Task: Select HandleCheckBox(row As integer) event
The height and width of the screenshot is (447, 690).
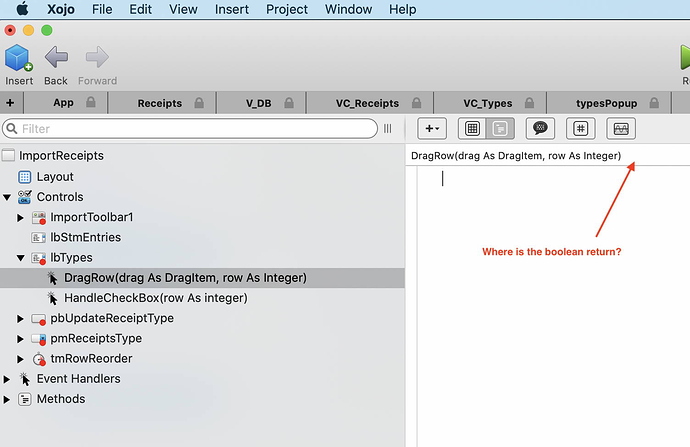Action: (156, 298)
